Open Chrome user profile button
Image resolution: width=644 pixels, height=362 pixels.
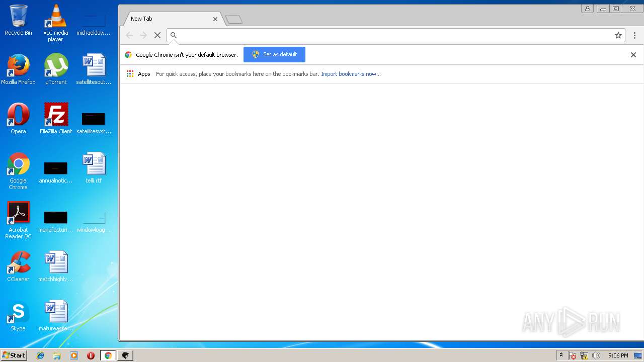tap(587, 9)
